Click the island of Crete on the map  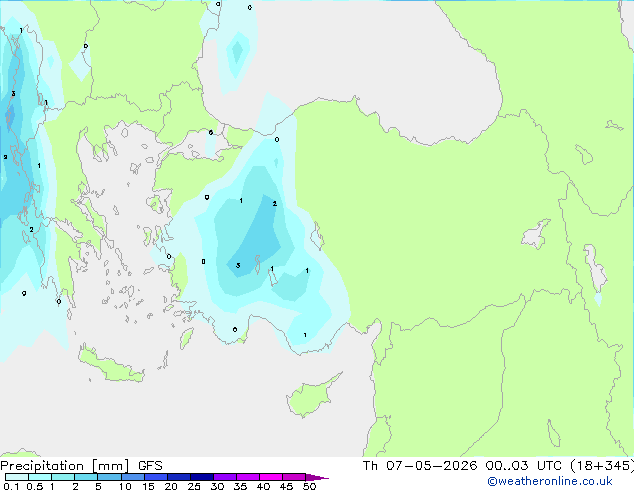click(x=110, y=365)
